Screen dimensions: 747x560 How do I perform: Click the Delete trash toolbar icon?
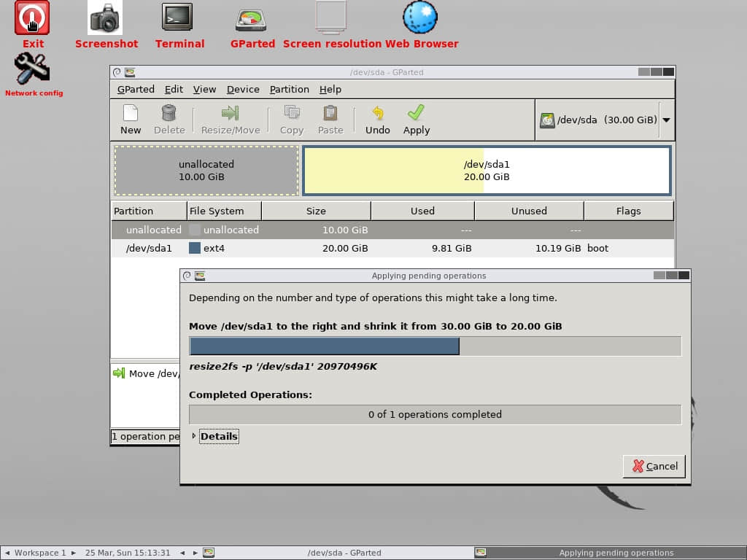pos(169,113)
